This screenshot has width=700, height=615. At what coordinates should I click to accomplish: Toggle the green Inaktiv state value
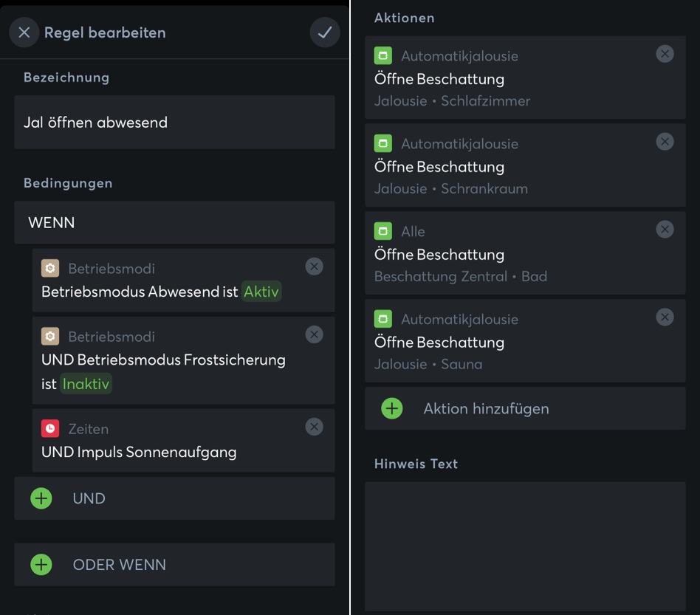(86, 384)
